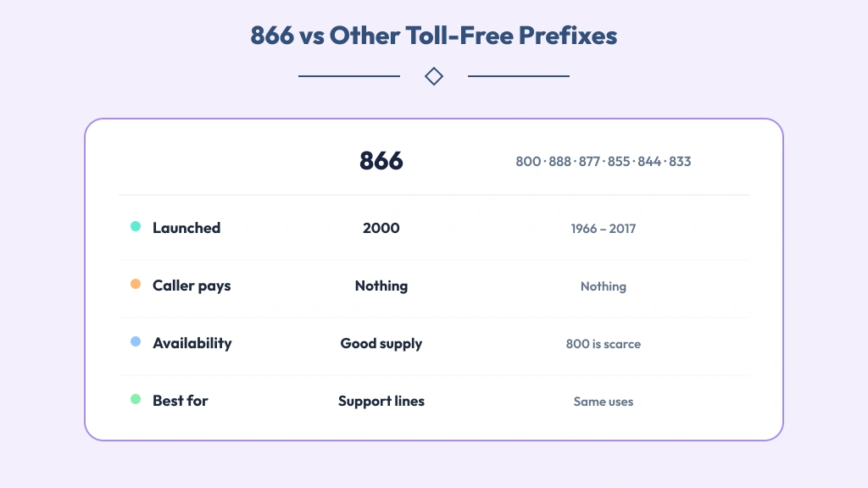Select the 1966 – 2017 date range
This screenshot has height=488, width=868.
click(604, 229)
